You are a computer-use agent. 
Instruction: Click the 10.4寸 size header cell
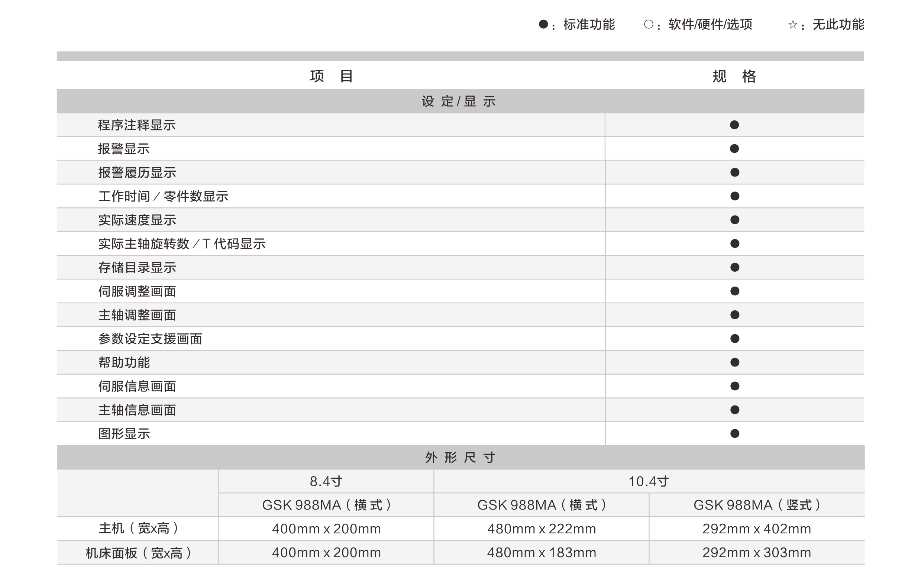pyautogui.click(x=649, y=481)
